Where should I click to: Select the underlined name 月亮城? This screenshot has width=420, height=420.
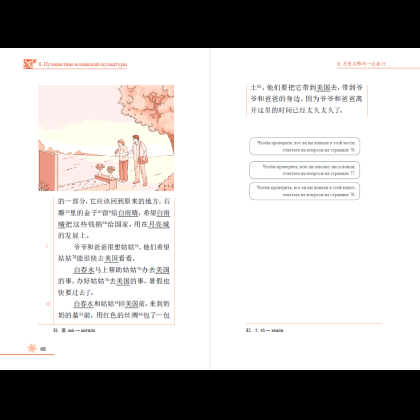point(159,224)
